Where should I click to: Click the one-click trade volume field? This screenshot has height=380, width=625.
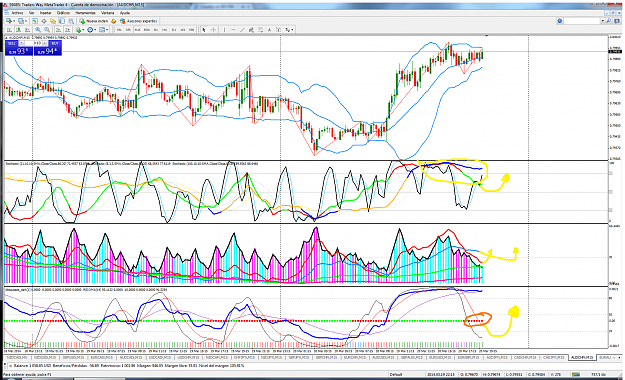coord(33,43)
